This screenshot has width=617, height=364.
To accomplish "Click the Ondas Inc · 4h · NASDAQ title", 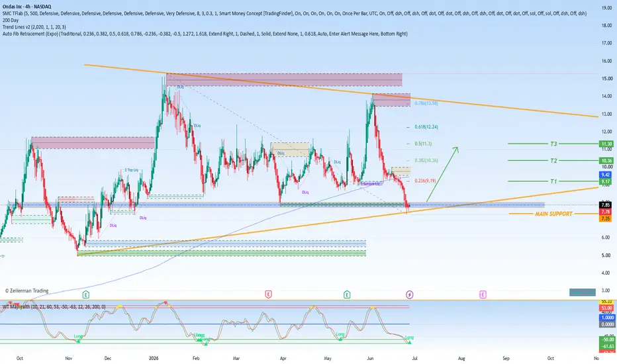I will click(26, 7).
